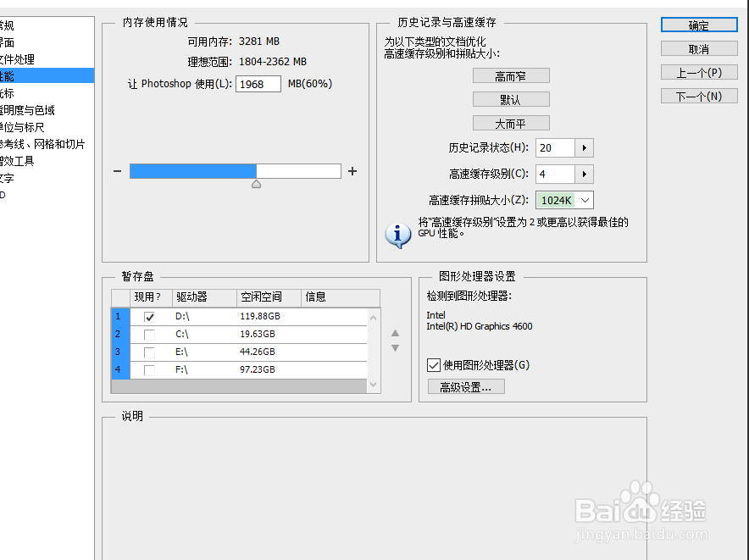Go to previous panel with 上一个(P)
Viewport: 749px width, 560px height.
click(x=699, y=72)
